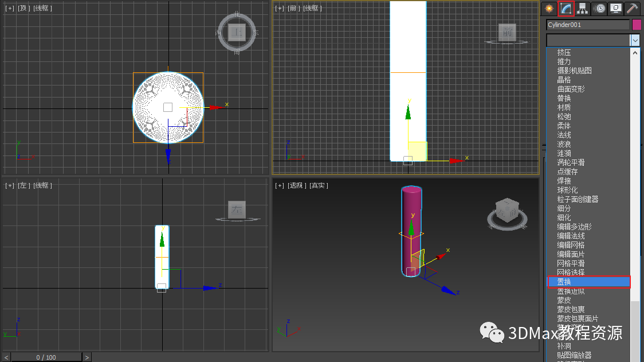Screen dimensions: 644x362
Task: Click the Cylinder001 object name field
Action: (x=588, y=25)
